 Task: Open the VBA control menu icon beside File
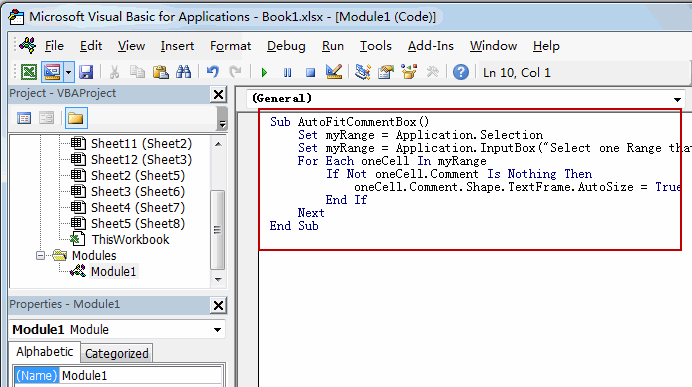pyautogui.click(x=27, y=45)
